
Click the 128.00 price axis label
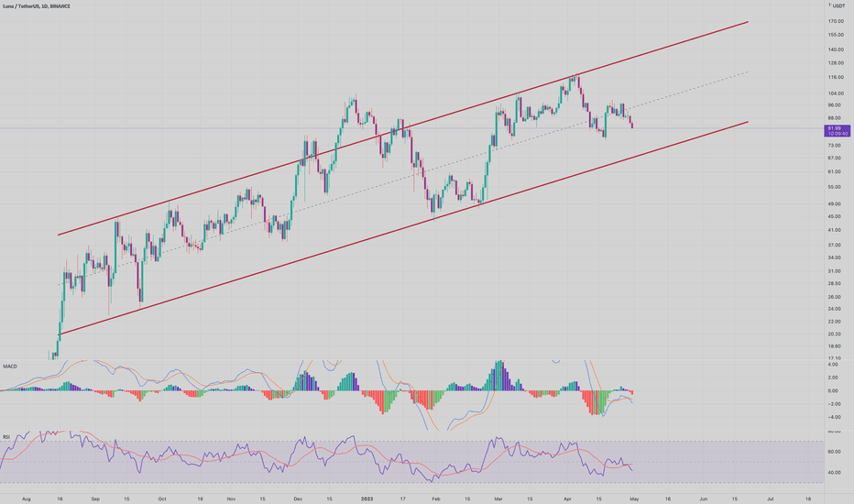[836, 63]
